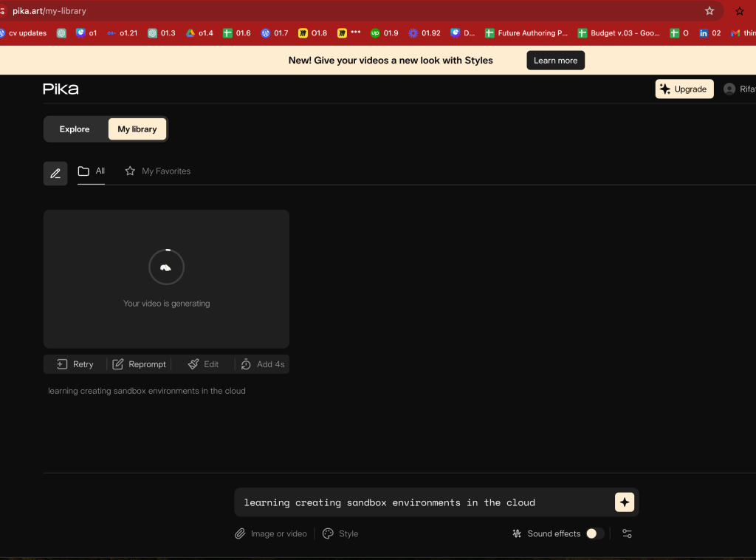Open the O1.8 Miro bookmark
This screenshot has width=756, height=560.
click(x=312, y=33)
